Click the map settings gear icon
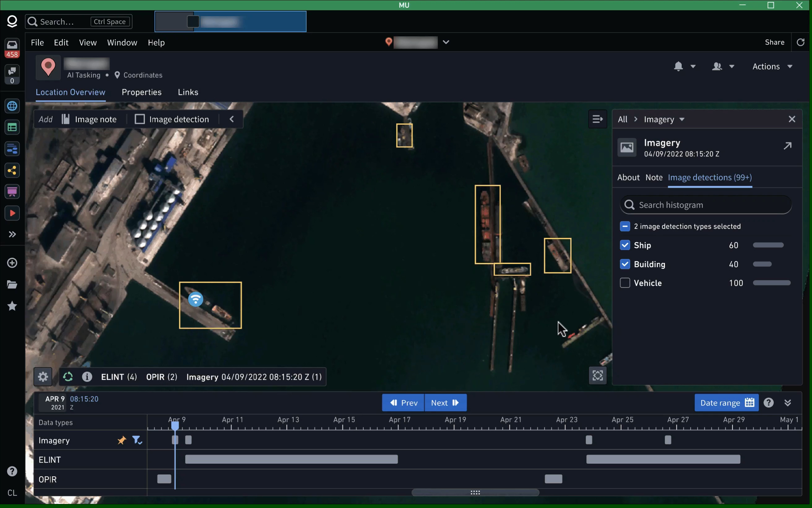The width and height of the screenshot is (812, 508). coord(43,377)
